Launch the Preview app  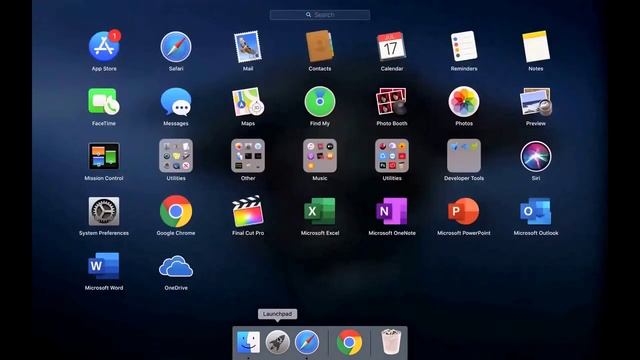click(536, 101)
